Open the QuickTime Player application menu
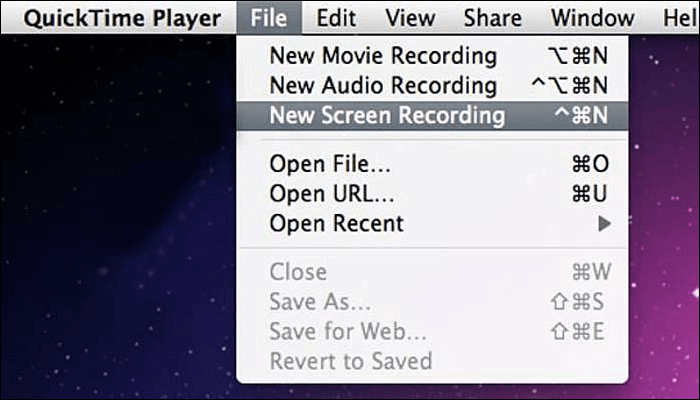This screenshot has height=400, width=700. click(121, 17)
